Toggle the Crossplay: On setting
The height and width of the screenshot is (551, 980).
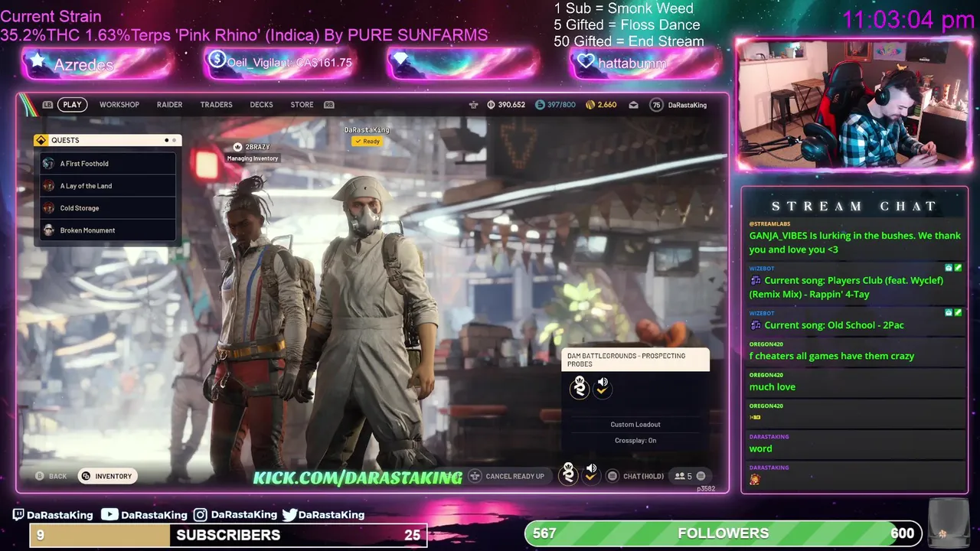click(x=635, y=441)
